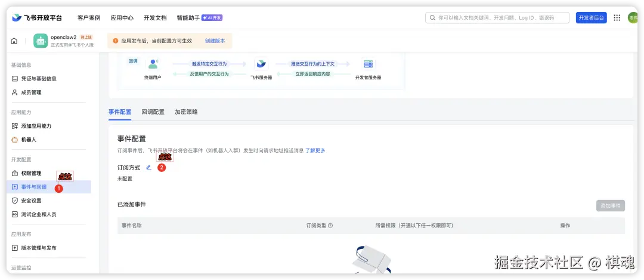Go to 机器人 in sidebar
The image size is (644, 280).
[29, 140]
